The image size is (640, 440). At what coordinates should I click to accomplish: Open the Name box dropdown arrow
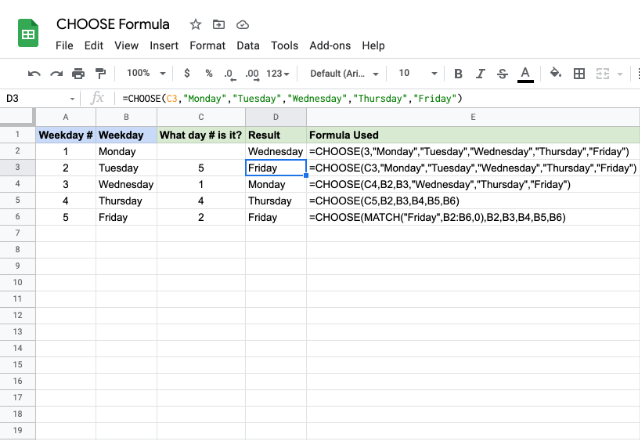72,99
